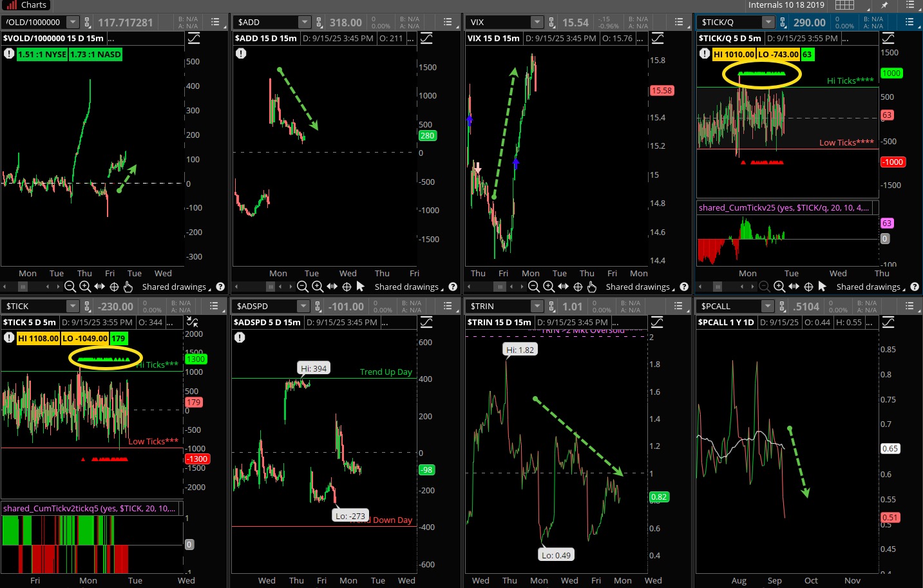Image resolution: width=923 pixels, height=588 pixels.
Task: Select crosshair pan tool on VIX chart
Action: [x=578, y=287]
